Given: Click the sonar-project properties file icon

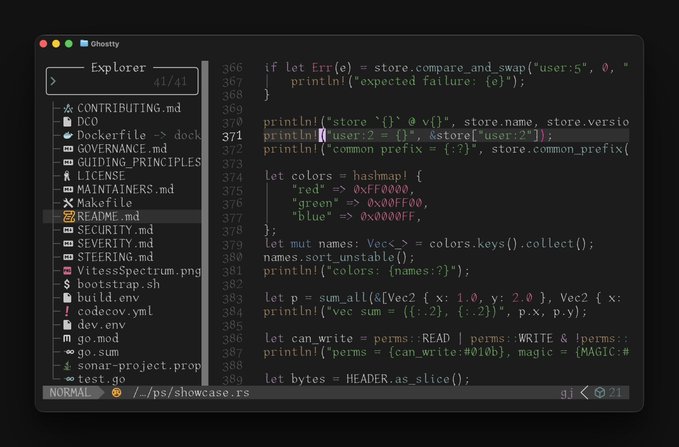Looking at the screenshot, I should pos(67,366).
